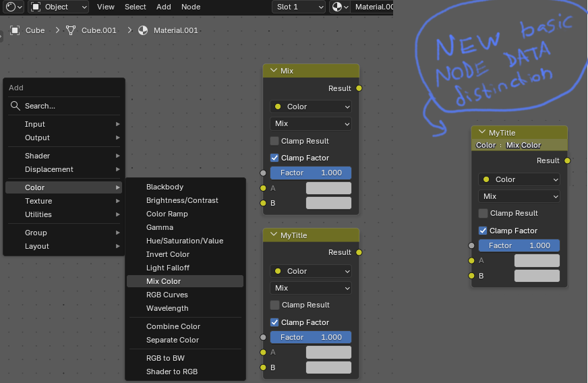Image resolution: width=588 pixels, height=383 pixels.
Task: Click the Cube.001 mesh icon in breadcrumb
Action: 71,30
